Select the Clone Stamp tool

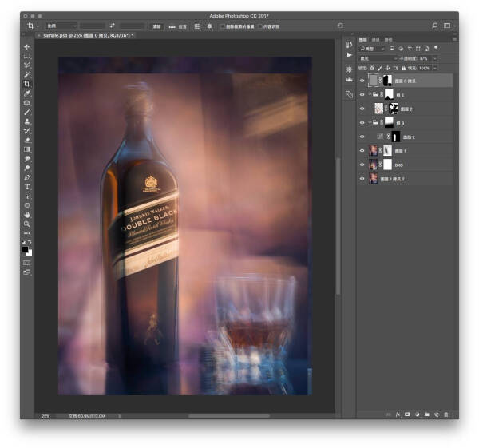(x=27, y=121)
